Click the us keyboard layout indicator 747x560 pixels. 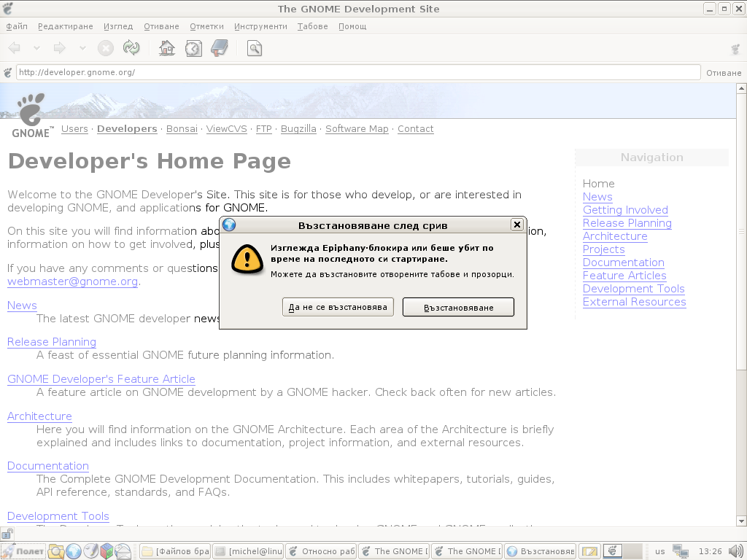click(659, 551)
